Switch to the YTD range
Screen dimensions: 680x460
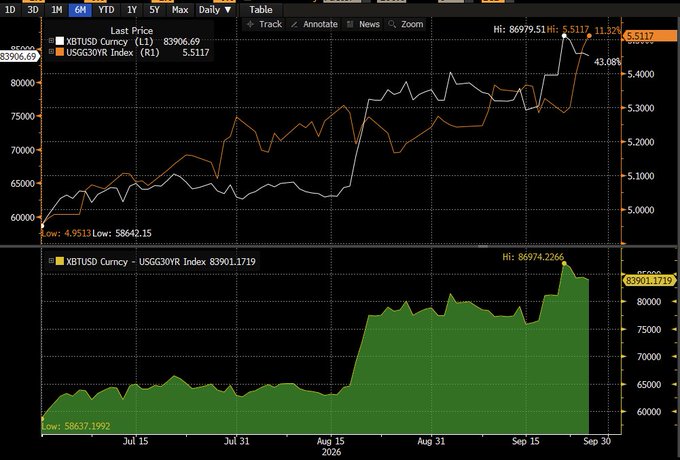click(x=106, y=10)
